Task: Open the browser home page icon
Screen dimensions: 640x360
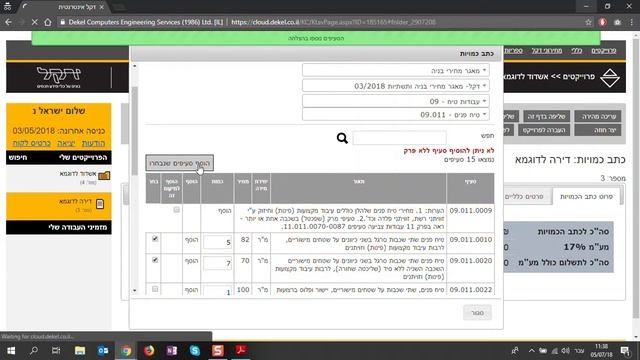Action: (48, 22)
